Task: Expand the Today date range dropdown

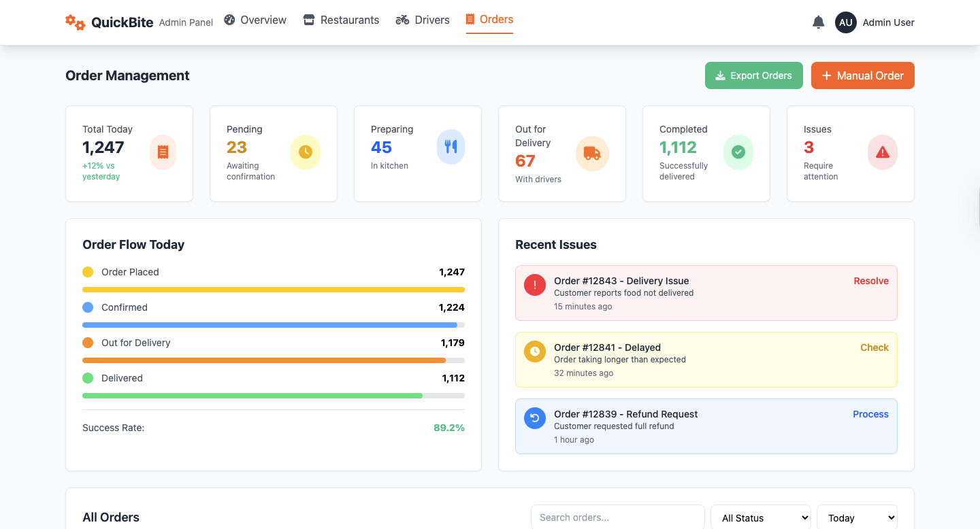Action: click(x=857, y=517)
